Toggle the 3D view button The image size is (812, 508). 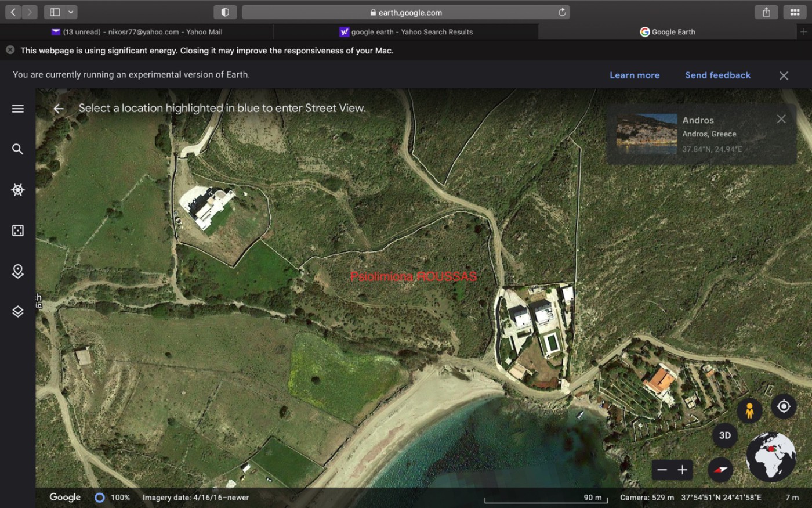point(724,435)
